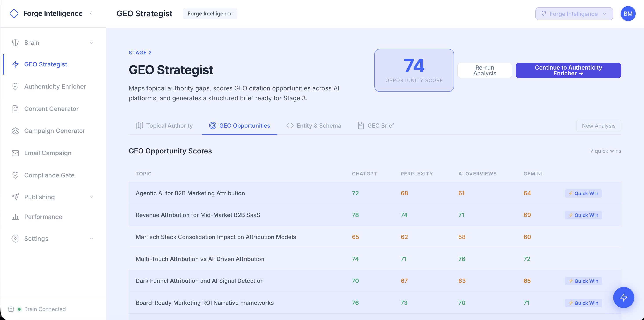The width and height of the screenshot is (644, 320).
Task: Open Compliance Gate shield icon
Action: point(15,175)
